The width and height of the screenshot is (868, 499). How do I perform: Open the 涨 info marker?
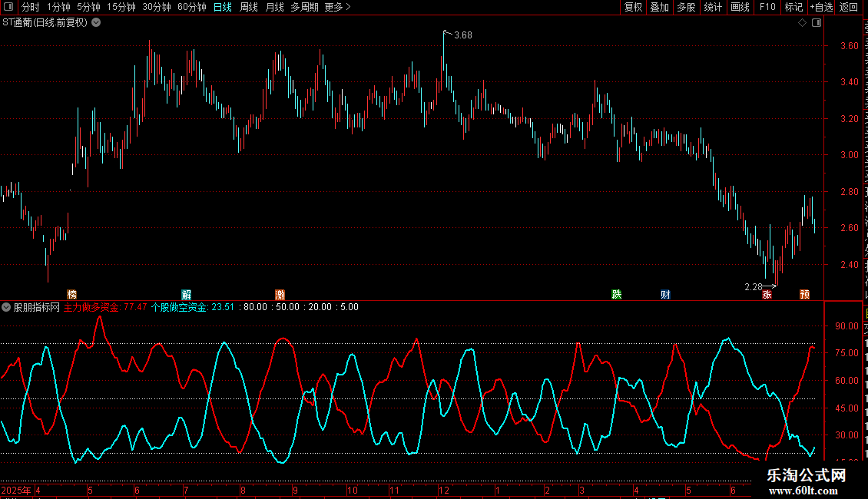click(767, 295)
